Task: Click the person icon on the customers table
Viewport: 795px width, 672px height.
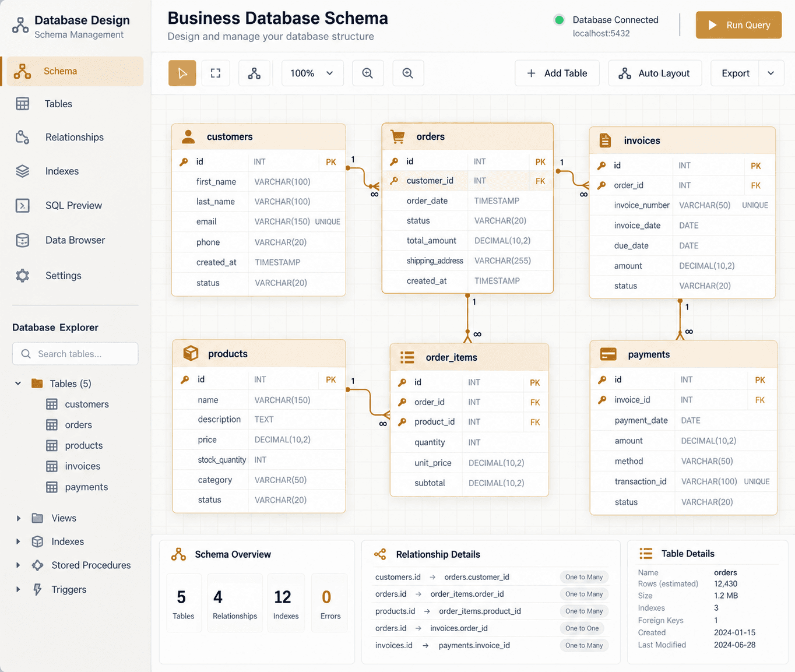Action: coord(188,137)
